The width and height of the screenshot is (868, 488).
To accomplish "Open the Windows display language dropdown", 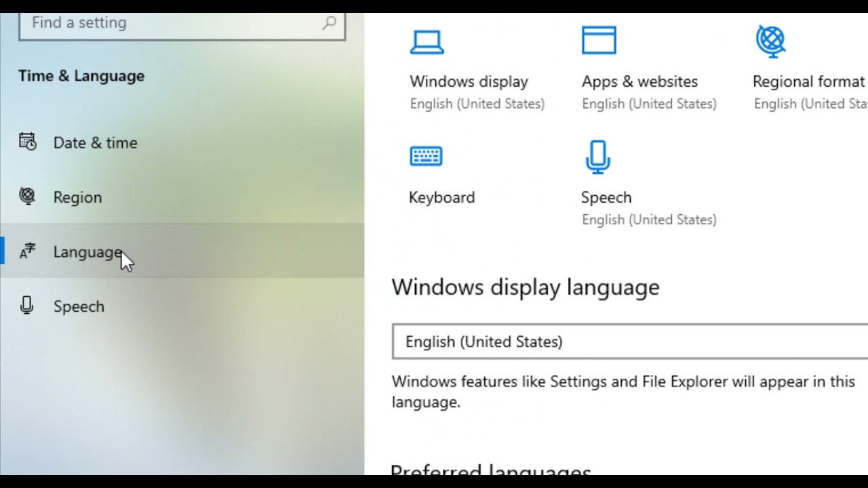I will [630, 342].
